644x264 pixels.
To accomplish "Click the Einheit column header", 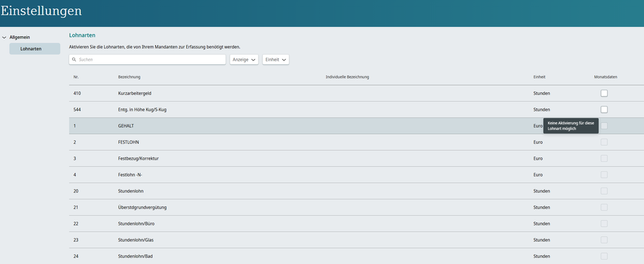I will click(x=539, y=77).
